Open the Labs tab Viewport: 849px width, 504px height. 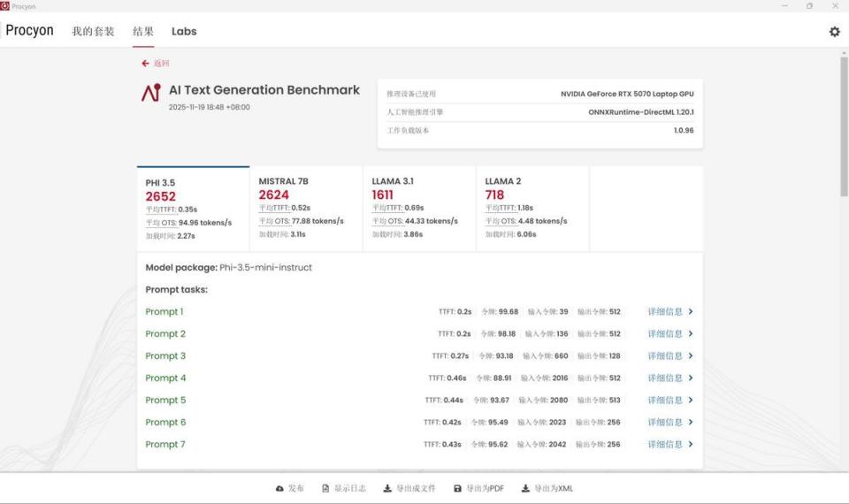point(184,31)
